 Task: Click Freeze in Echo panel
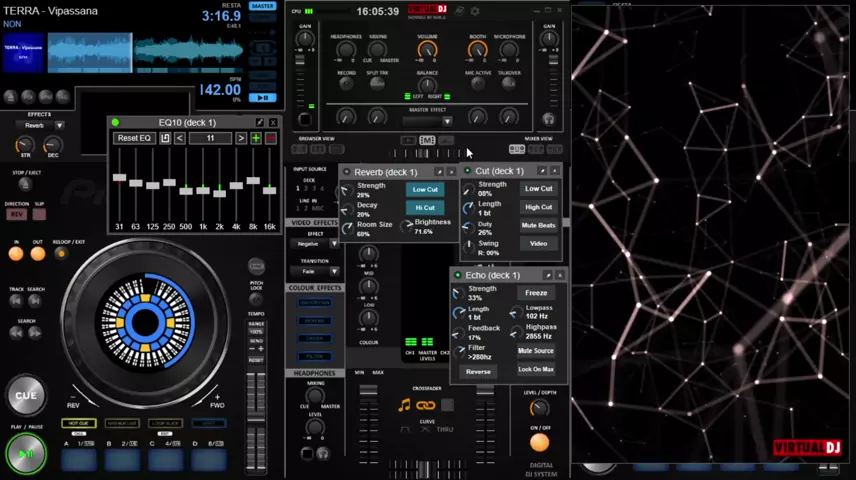point(536,293)
